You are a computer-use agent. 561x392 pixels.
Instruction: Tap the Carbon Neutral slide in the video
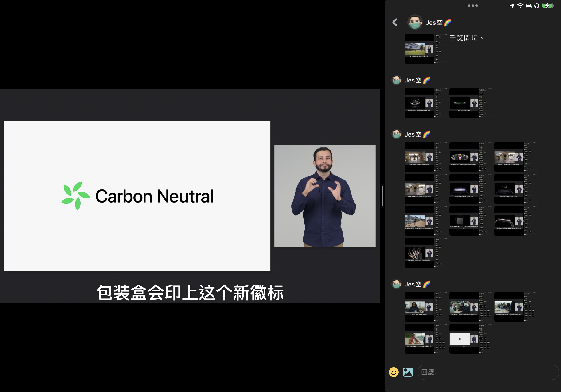137,196
